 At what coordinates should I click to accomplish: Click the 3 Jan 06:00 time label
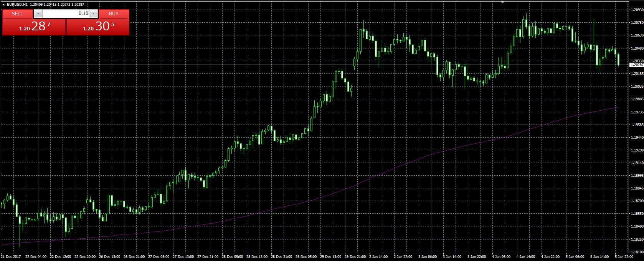coord(428,257)
